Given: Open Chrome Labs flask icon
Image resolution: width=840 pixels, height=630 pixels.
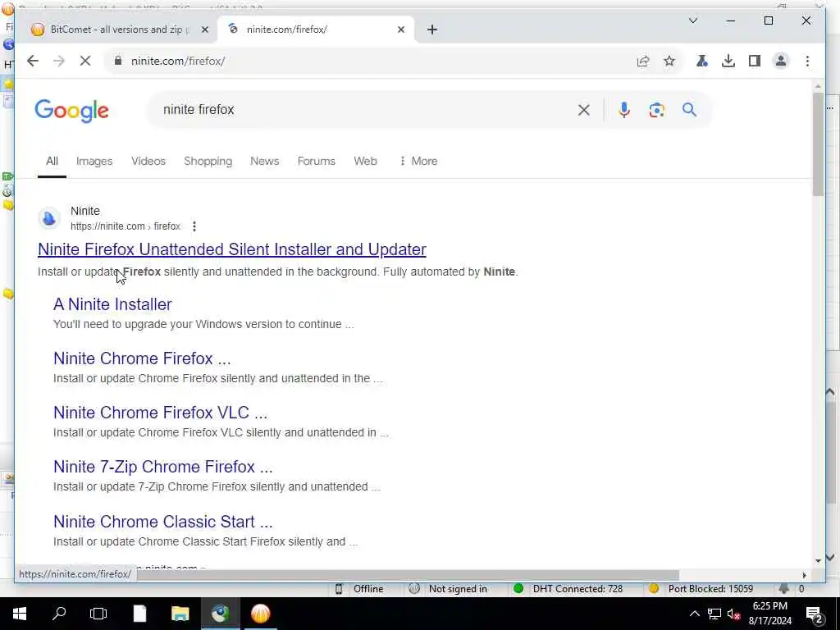Looking at the screenshot, I should tap(702, 61).
